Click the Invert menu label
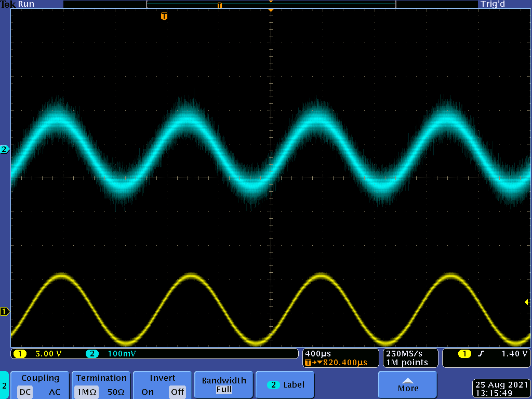 pyautogui.click(x=163, y=378)
